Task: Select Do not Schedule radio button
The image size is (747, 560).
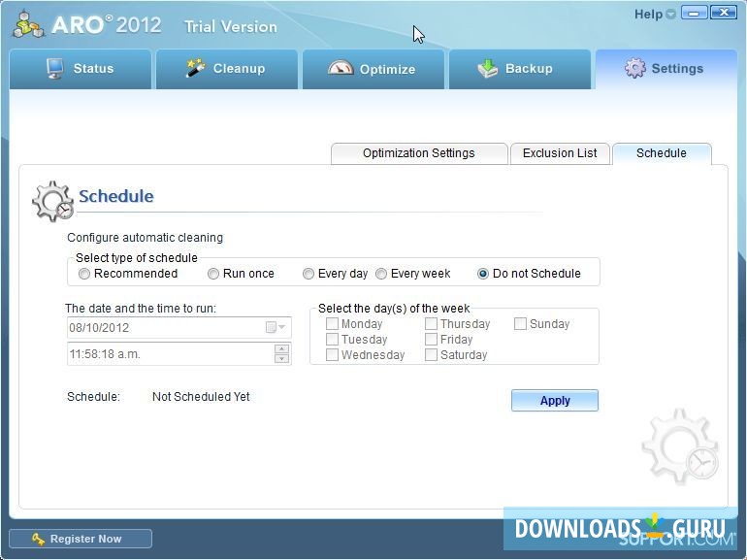Action: 483,274
